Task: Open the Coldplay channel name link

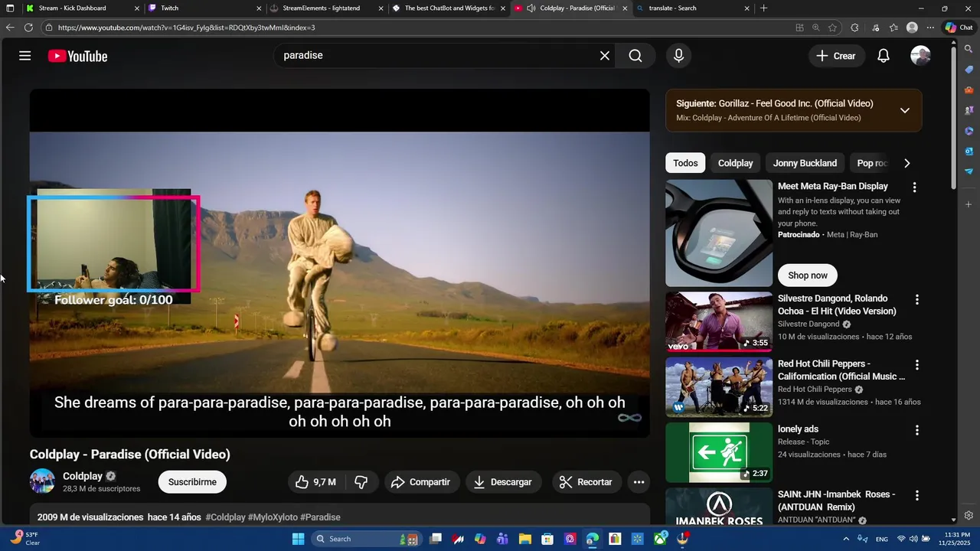Action: [83, 476]
